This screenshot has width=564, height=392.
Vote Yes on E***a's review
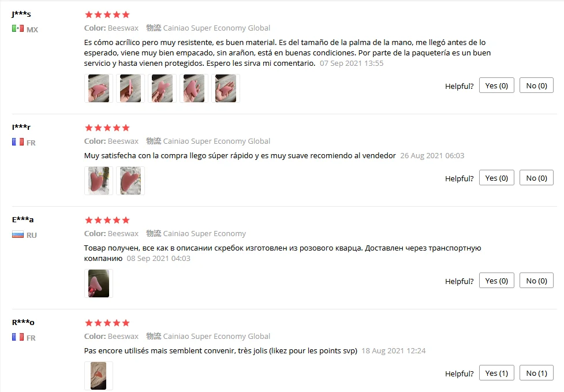496,281
